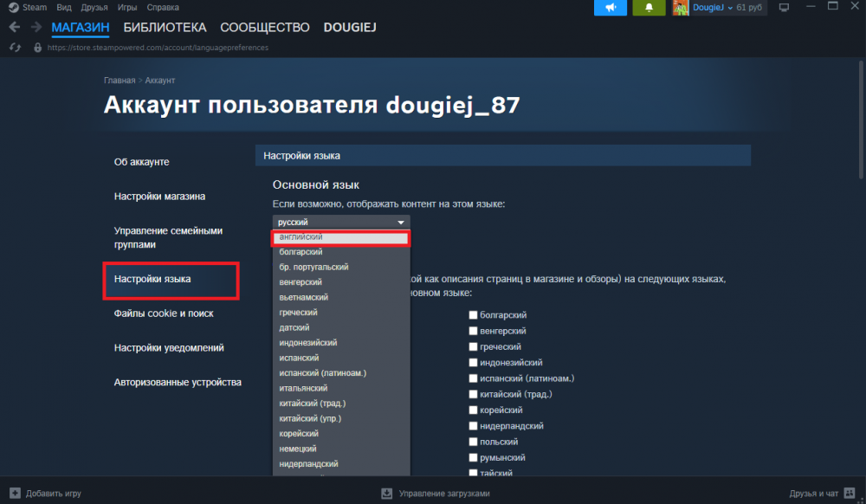866x504 pixels.
Task: Click the plus icon next to Добавить игру
Action: 15,493
